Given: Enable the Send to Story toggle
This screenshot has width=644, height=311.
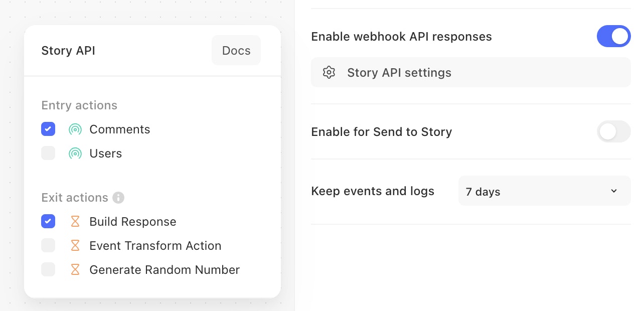Looking at the screenshot, I should [613, 132].
